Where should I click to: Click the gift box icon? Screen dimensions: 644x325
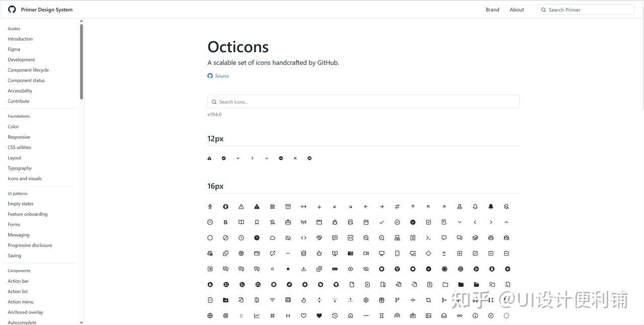point(381,300)
